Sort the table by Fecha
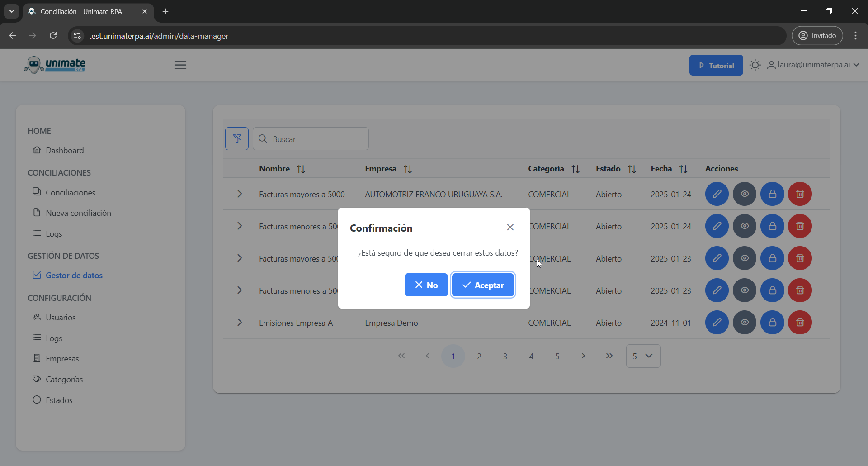 click(x=684, y=169)
